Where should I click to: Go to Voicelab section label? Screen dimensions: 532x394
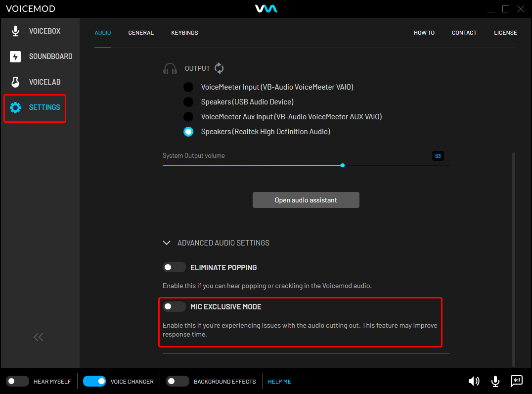point(45,82)
